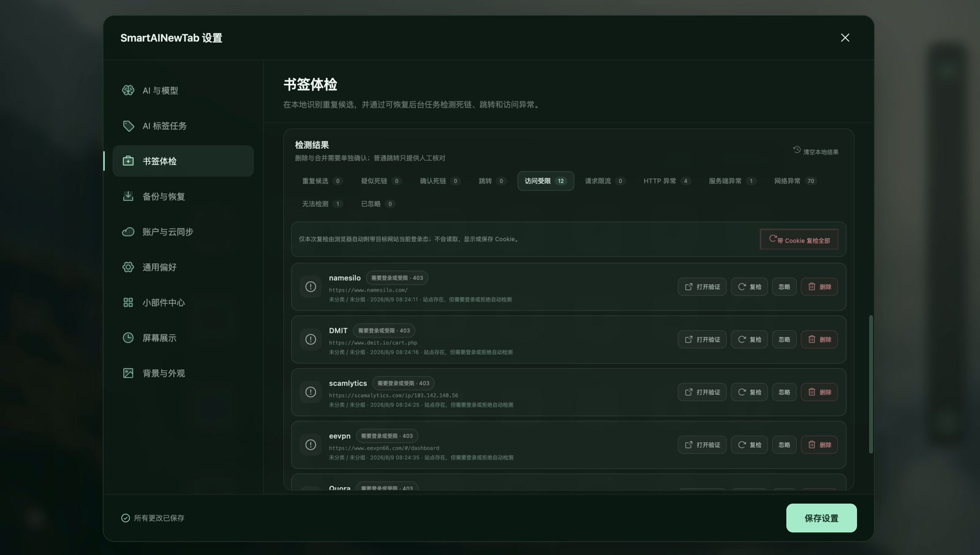Screen dimensions: 980x555
Task: Open namesilo bookmark with 打开验证
Action: point(702,287)
